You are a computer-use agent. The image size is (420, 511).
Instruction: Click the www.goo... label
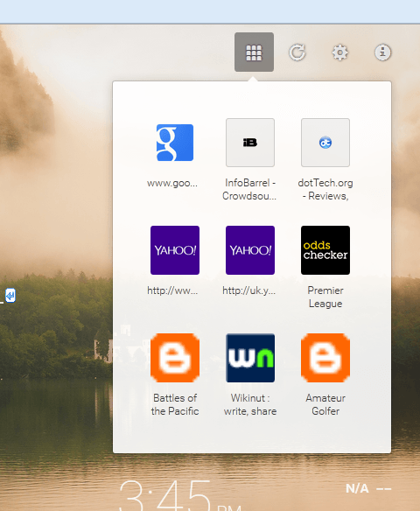coord(172,183)
